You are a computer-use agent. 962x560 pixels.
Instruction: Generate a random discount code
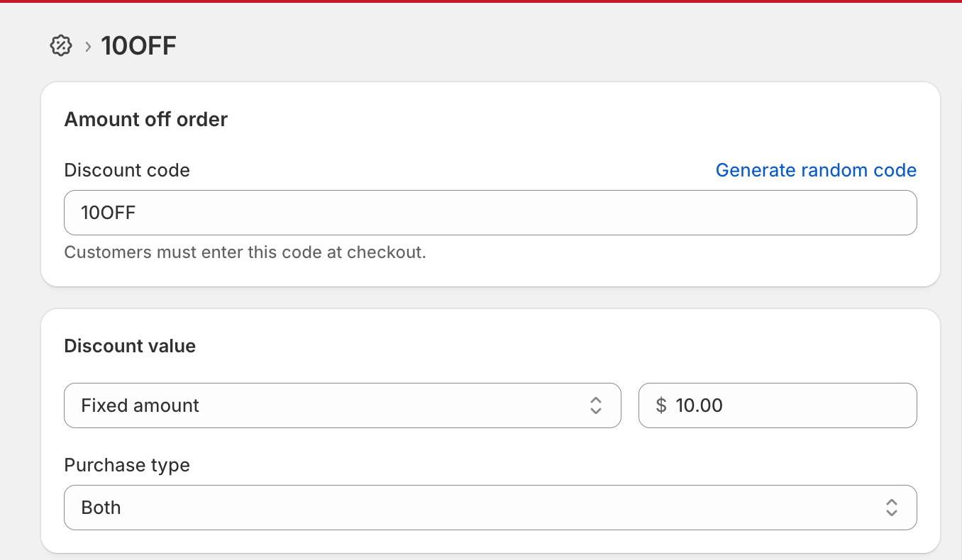tap(816, 170)
